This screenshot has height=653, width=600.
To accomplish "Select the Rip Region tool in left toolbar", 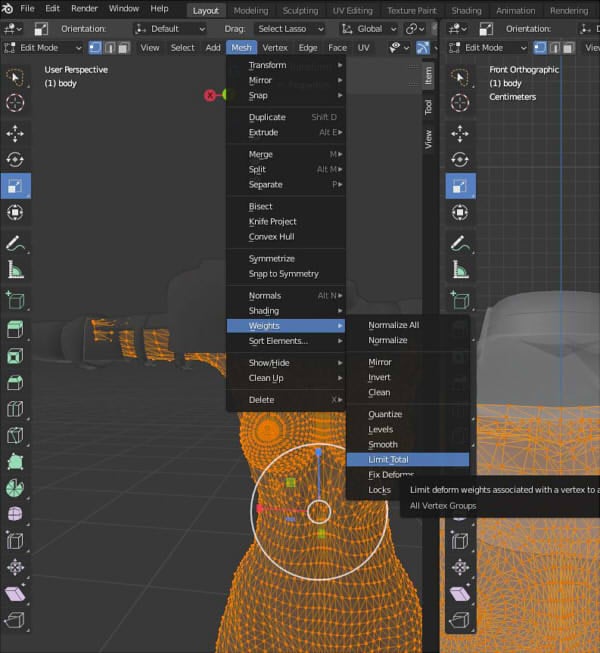I will (x=15, y=620).
